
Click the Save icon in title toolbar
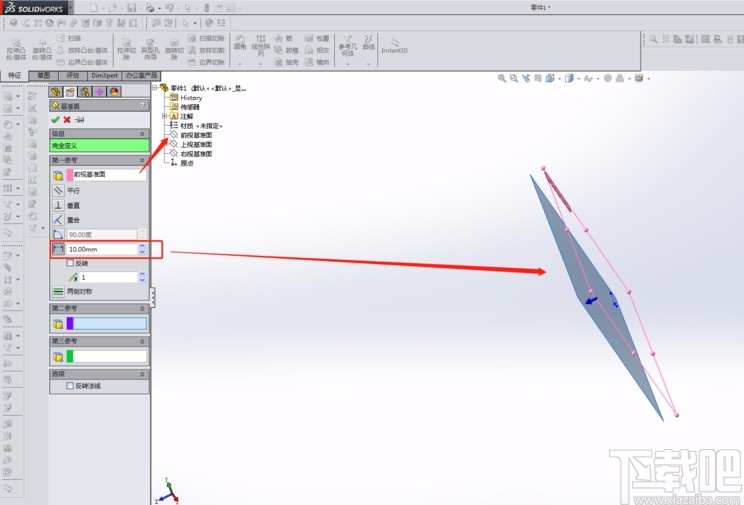pyautogui.click(x=131, y=8)
